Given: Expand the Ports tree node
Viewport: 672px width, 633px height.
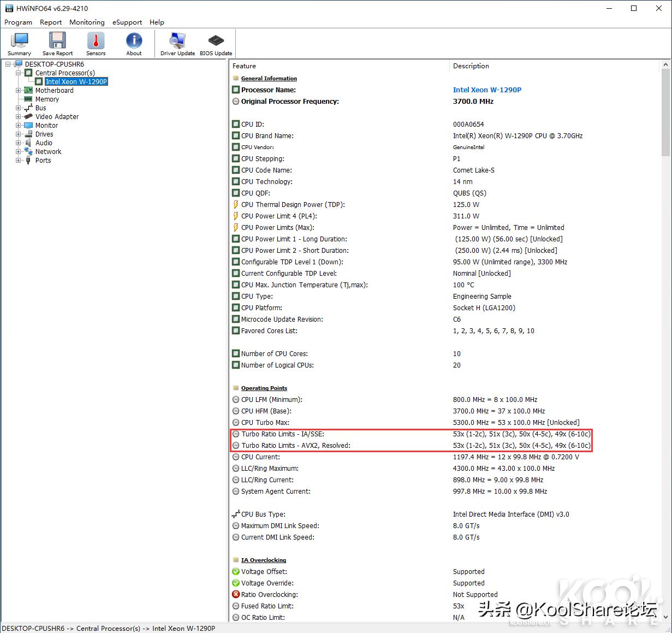Looking at the screenshot, I should pyautogui.click(x=18, y=161).
